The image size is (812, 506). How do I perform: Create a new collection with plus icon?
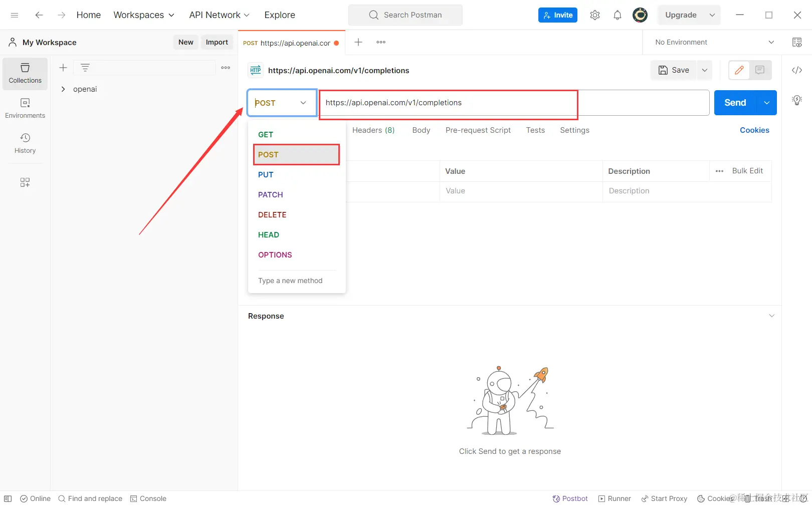pyautogui.click(x=63, y=68)
